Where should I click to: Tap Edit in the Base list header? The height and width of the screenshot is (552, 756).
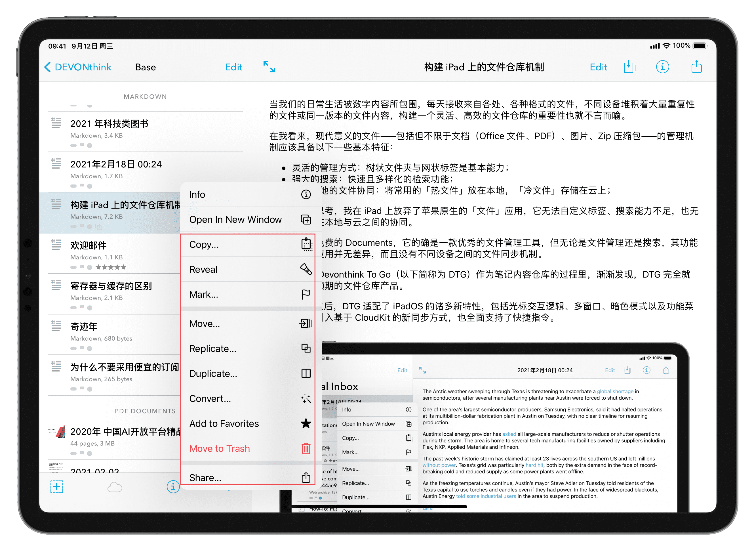pos(233,67)
